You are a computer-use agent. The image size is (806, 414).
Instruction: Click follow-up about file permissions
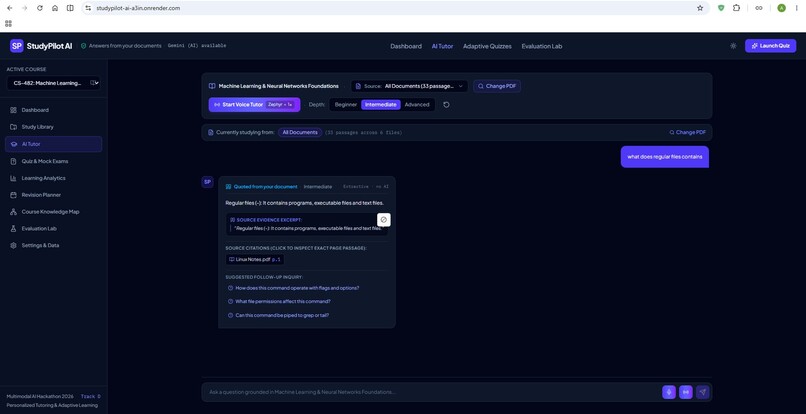pos(279,301)
